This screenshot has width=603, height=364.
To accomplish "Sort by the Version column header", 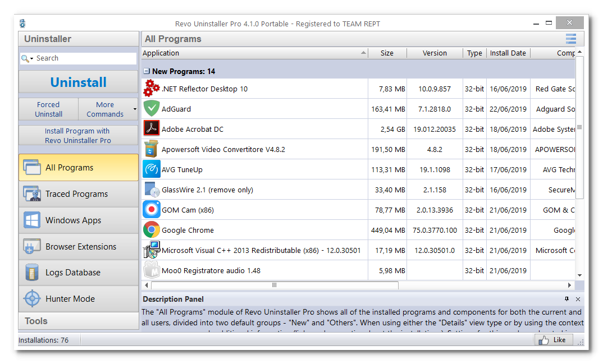I will pyautogui.click(x=435, y=53).
